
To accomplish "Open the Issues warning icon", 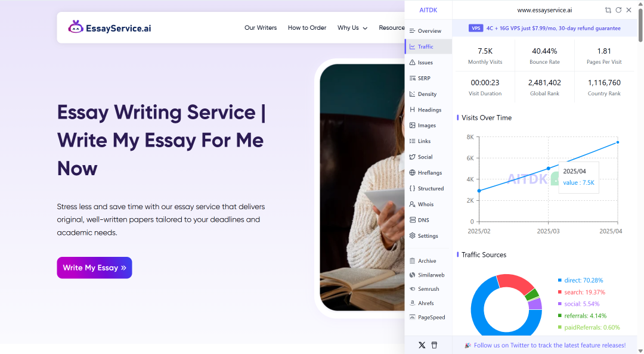I will point(413,63).
